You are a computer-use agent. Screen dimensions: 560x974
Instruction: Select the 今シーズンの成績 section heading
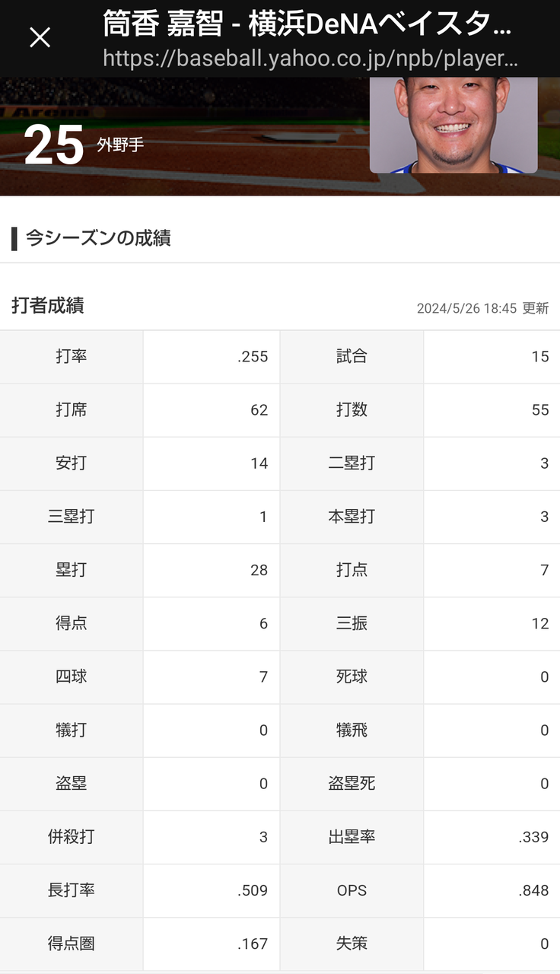pos(98,238)
